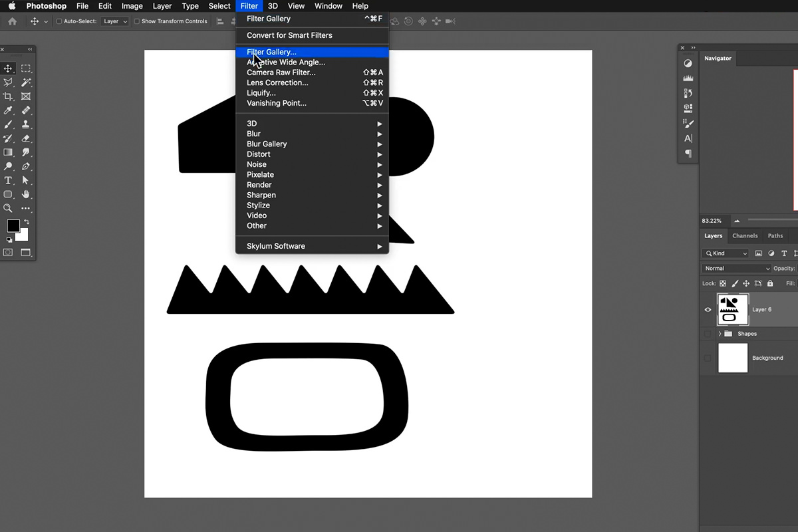
Task: Hide Layer 6 with its eye icon
Action: [708, 310]
